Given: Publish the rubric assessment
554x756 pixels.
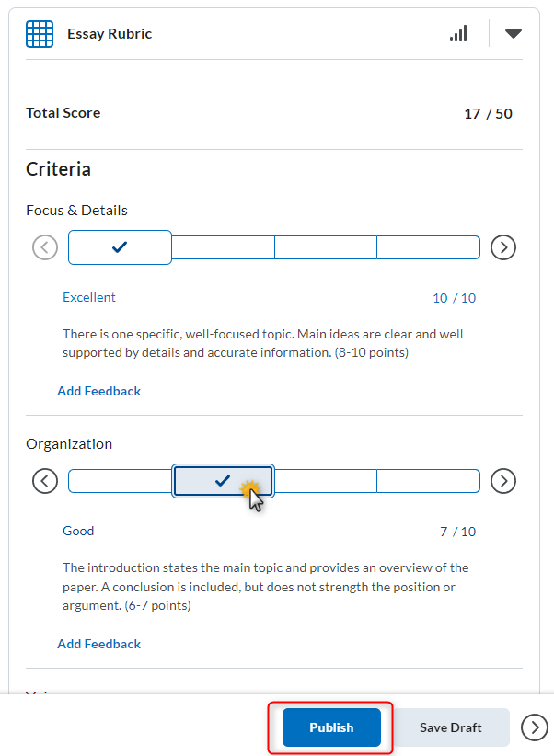Looking at the screenshot, I should coord(330,727).
